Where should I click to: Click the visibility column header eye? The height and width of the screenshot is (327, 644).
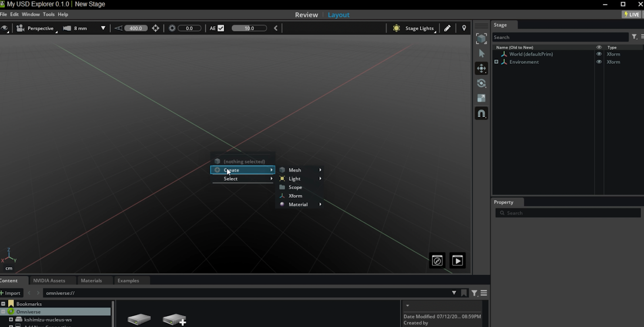click(x=599, y=47)
